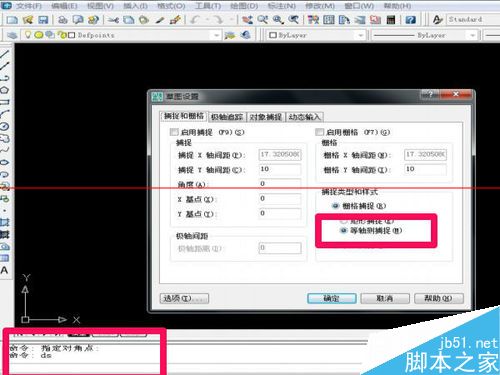Screen dimensions: 500x375
Task: Click the Plot printer icon
Action: (x=62, y=20)
